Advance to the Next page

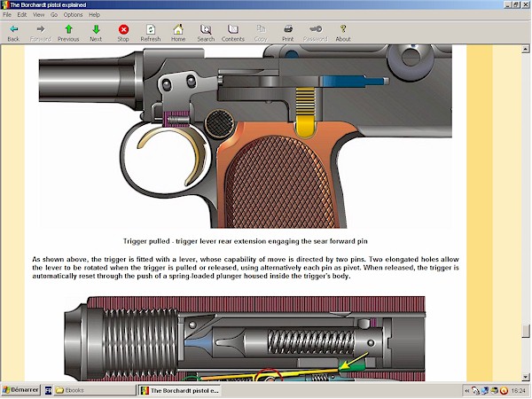click(x=96, y=34)
